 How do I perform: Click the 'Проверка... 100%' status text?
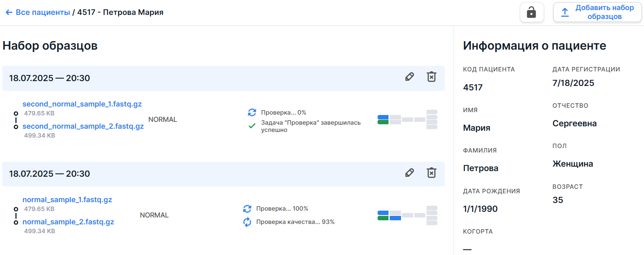282,209
